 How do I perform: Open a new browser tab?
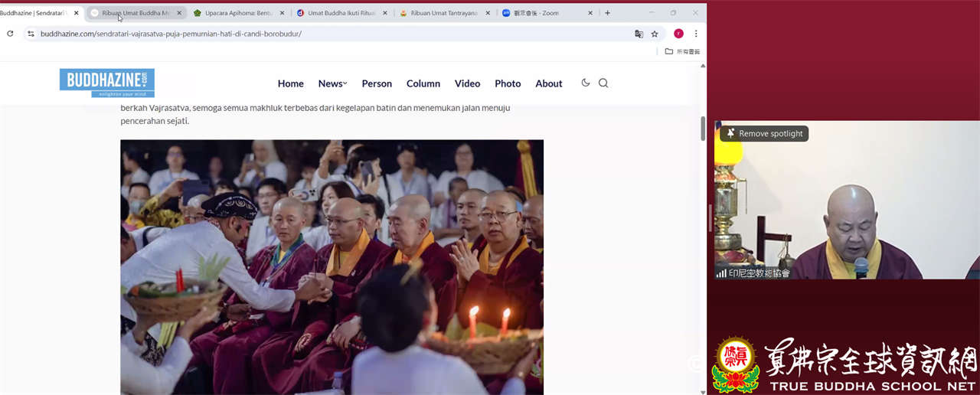607,13
